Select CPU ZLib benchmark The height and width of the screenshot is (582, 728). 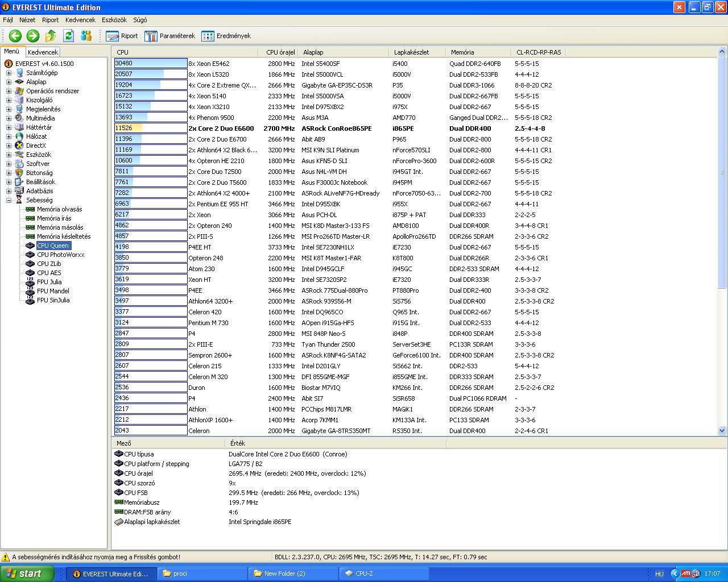(x=49, y=264)
